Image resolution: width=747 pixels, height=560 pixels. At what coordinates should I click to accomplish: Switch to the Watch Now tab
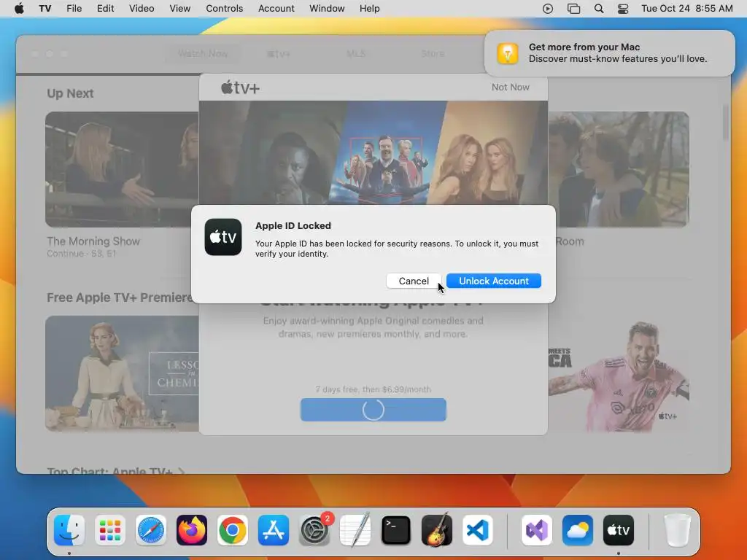point(203,54)
